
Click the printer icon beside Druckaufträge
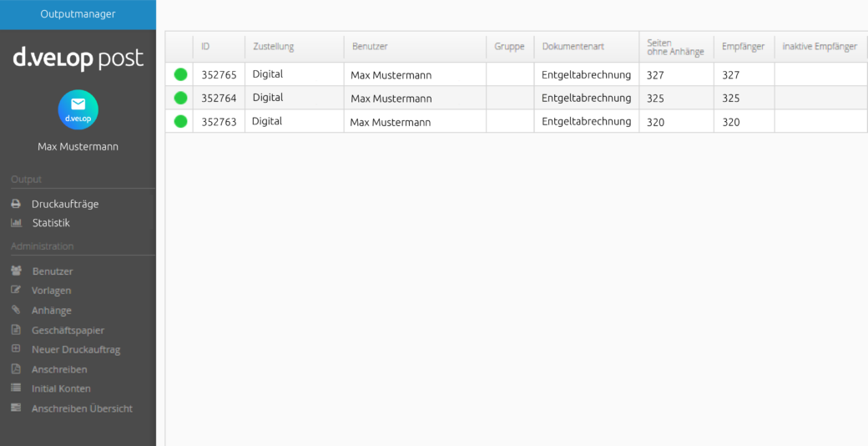16,204
